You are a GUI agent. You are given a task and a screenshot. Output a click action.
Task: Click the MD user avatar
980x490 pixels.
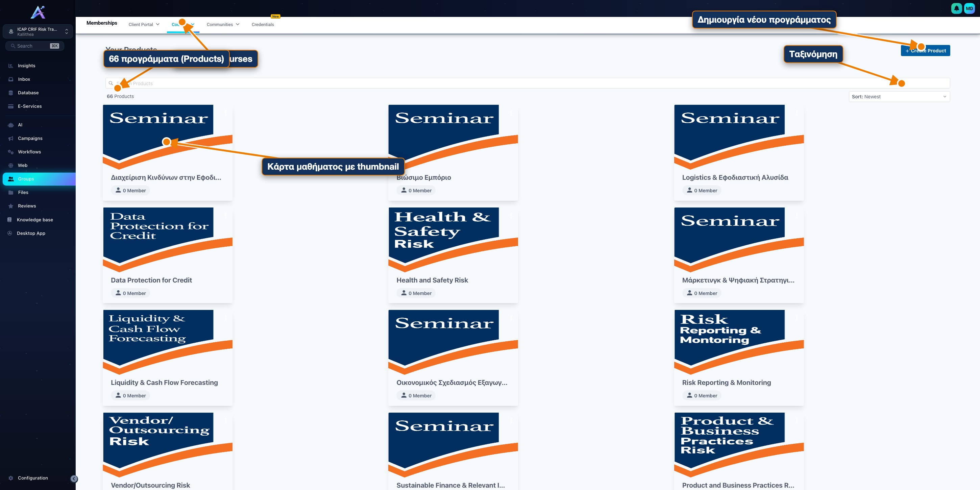969,8
